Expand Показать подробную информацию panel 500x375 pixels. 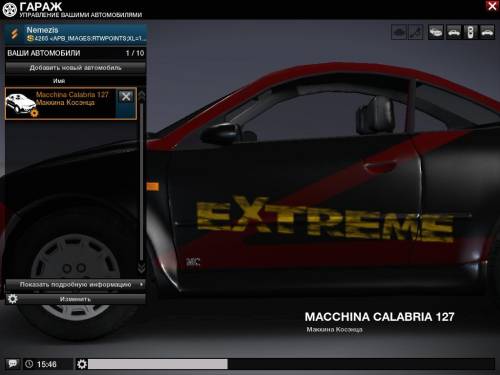(75, 285)
